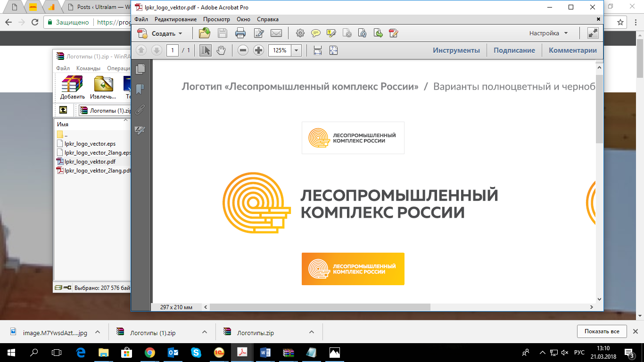
Task: Activate the Select tool cursor icon
Action: [x=205, y=50]
